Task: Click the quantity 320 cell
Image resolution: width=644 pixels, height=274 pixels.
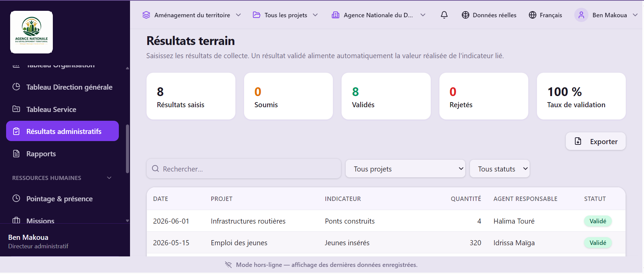Action: click(475, 243)
